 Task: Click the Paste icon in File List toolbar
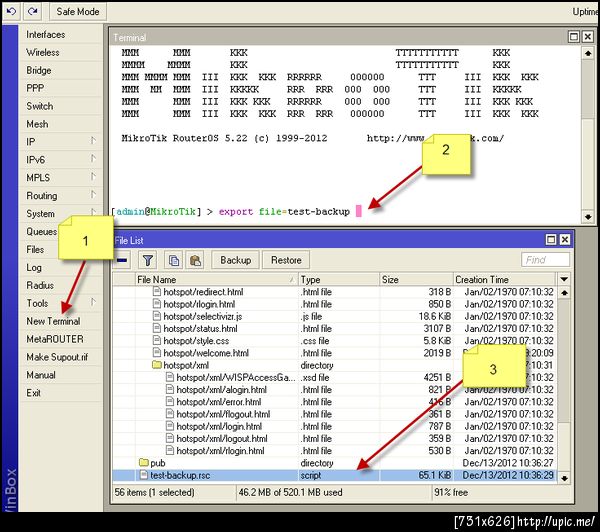point(195,260)
